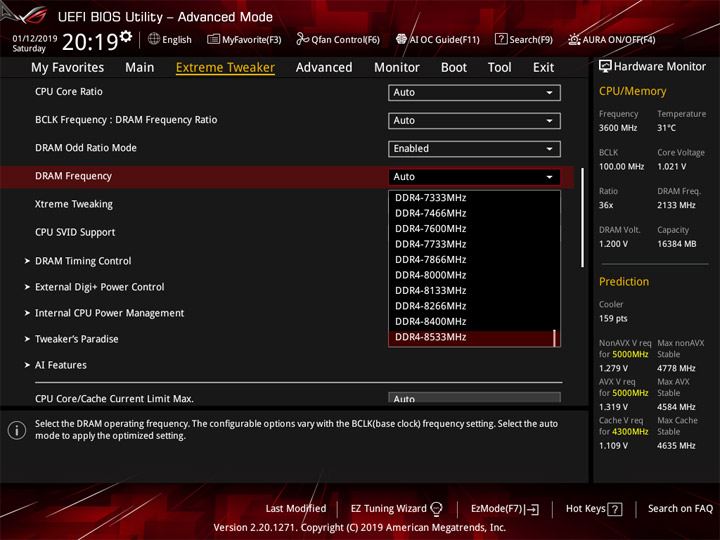Image resolution: width=720 pixels, height=540 pixels.
Task: Select CPU SVID Support setting row
Action: pyautogui.click(x=75, y=232)
